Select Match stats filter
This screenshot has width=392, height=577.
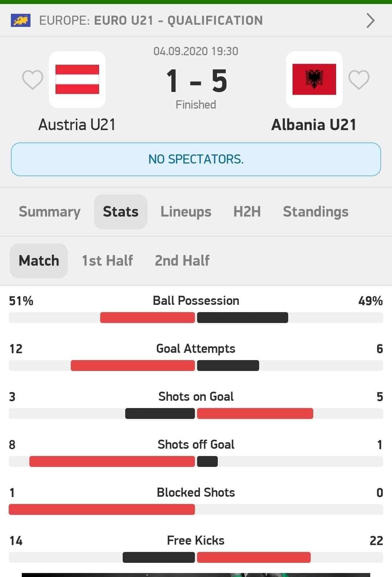(x=39, y=261)
